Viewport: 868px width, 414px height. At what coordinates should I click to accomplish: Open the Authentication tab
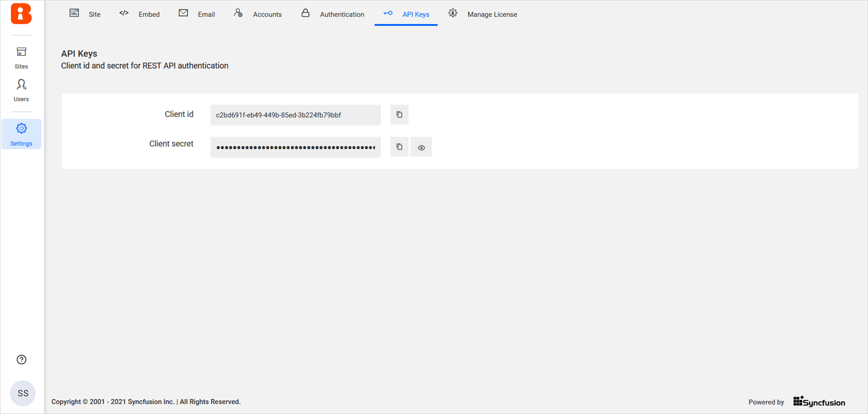pyautogui.click(x=333, y=14)
